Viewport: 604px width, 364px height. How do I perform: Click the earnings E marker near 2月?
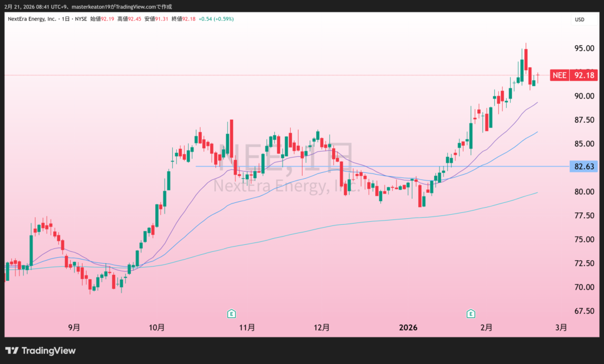[471, 313]
